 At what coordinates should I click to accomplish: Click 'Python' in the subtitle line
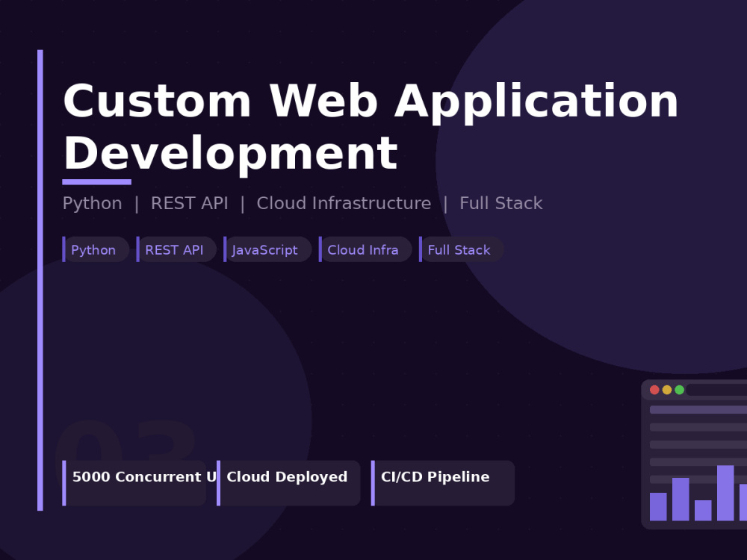[x=93, y=203]
